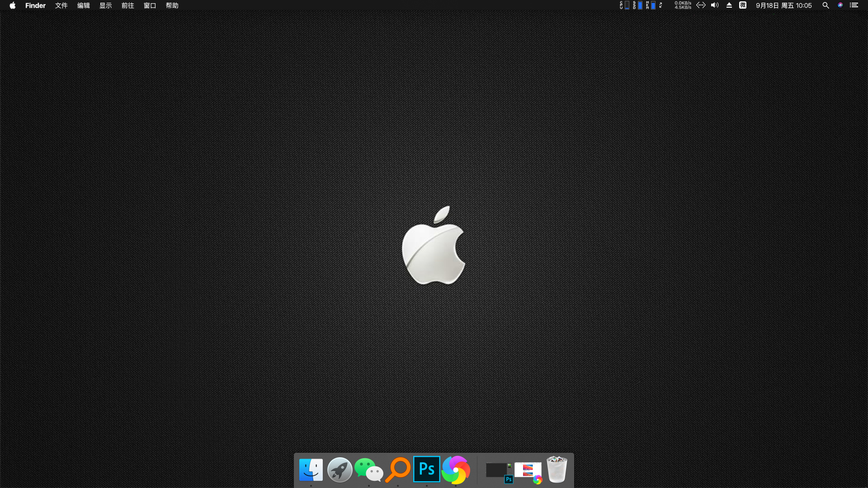The width and height of the screenshot is (868, 488).
Task: Activate Siri from the menu bar
Action: 840,5
